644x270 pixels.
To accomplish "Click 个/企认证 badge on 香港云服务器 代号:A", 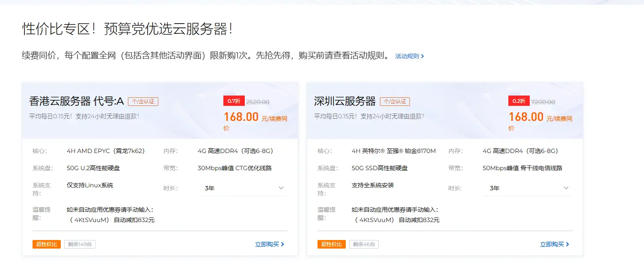I will click(x=143, y=102).
